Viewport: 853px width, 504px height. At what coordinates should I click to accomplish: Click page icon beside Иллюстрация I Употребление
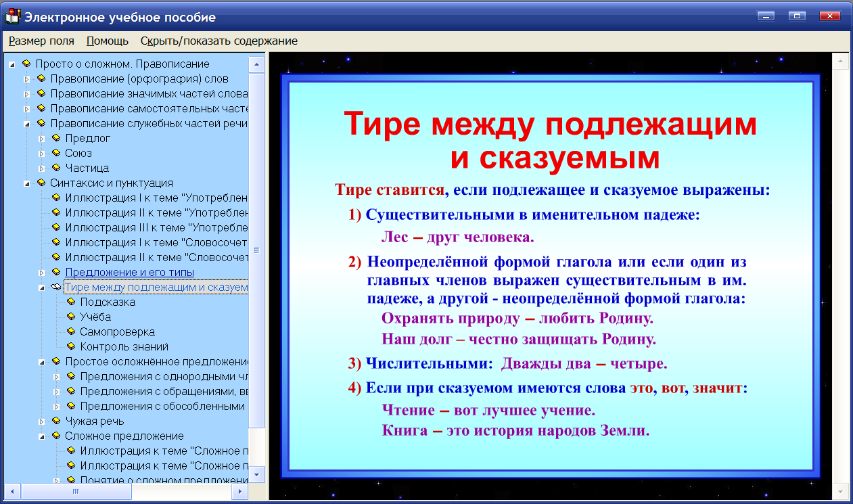pyautogui.click(x=56, y=198)
